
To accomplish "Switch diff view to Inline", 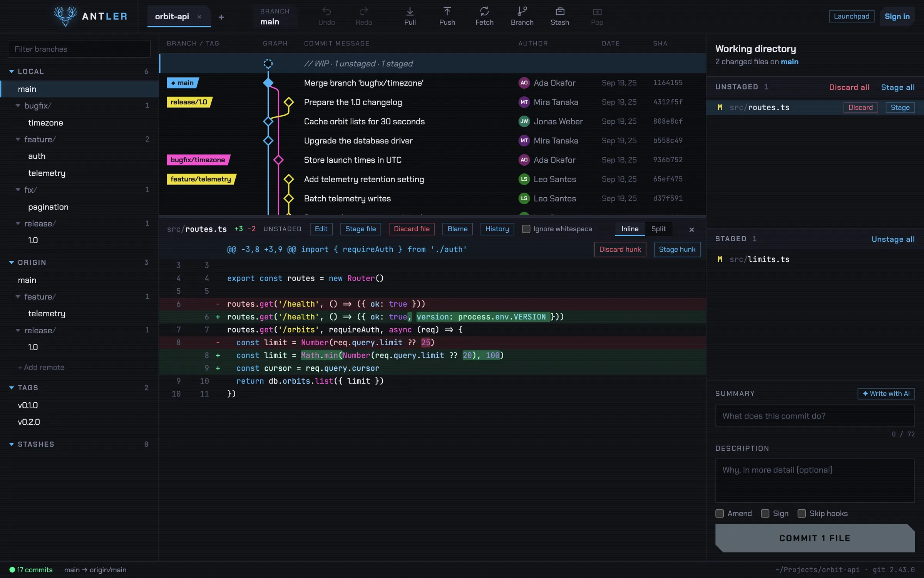I will tap(630, 229).
